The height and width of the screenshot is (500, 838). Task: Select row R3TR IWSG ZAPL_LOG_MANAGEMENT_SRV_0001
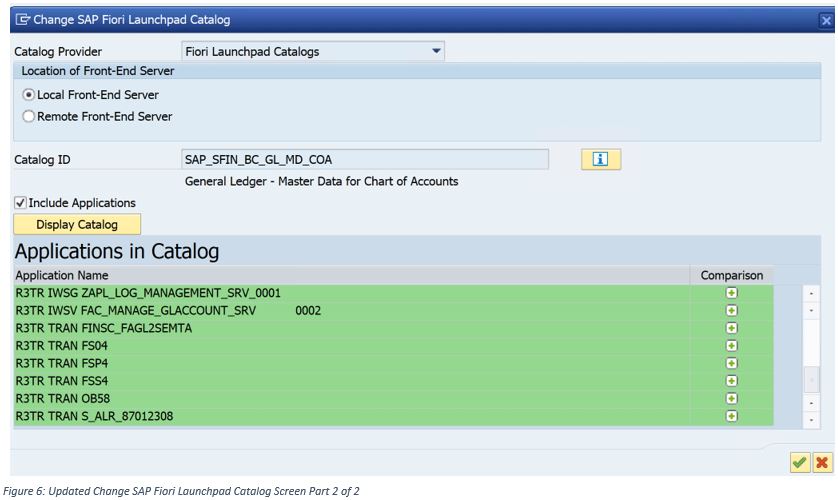393,293
